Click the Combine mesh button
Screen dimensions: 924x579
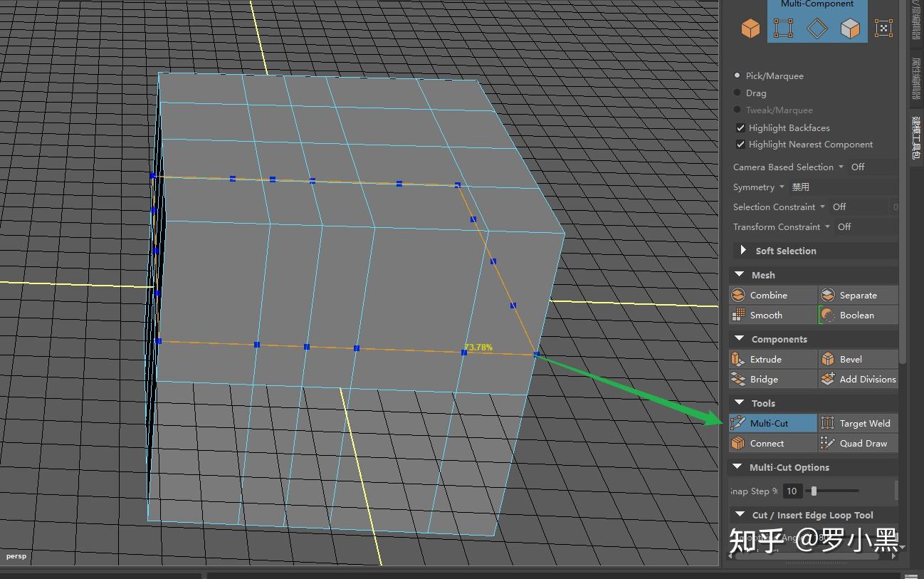pos(773,295)
